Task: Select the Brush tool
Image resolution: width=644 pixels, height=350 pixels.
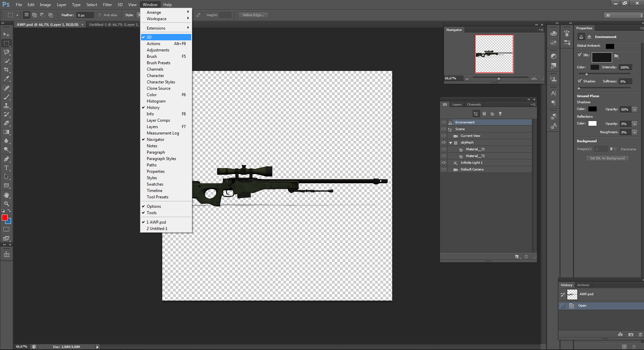Action: pos(6,97)
